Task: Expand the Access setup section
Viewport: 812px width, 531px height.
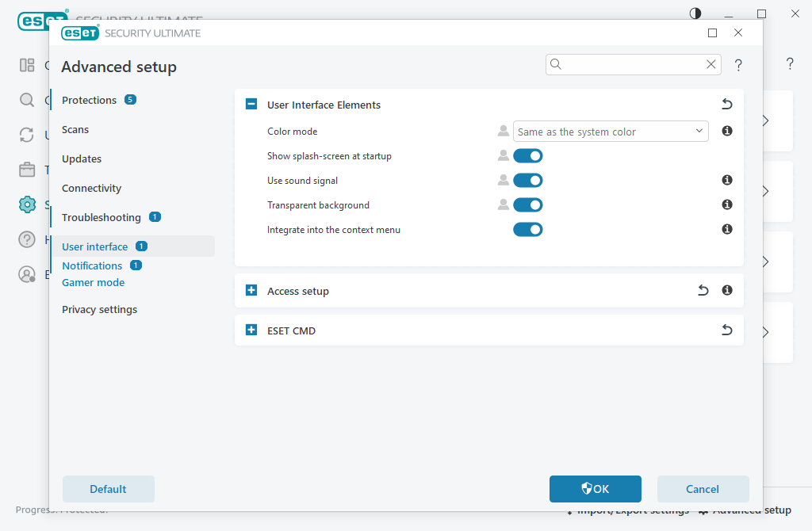Action: 251,290
